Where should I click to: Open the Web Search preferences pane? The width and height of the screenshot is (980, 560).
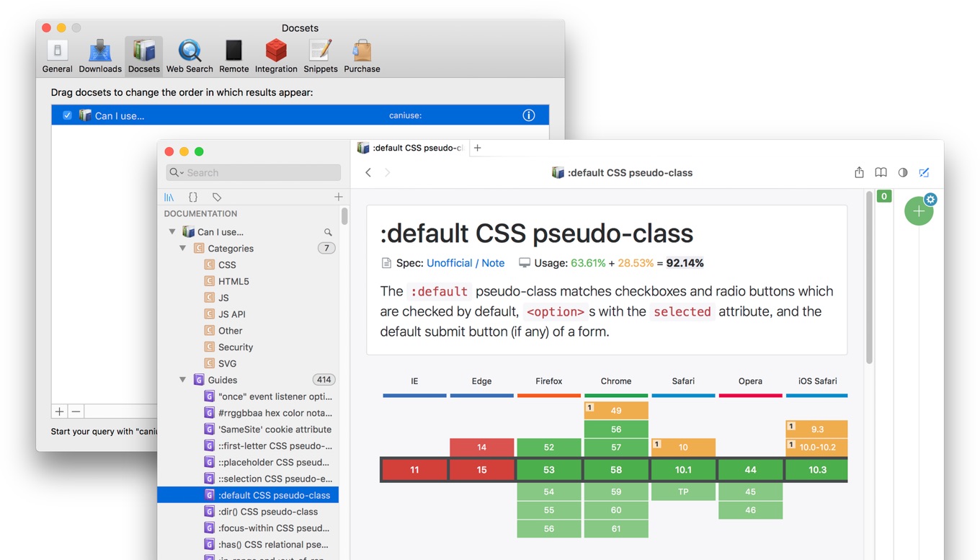coord(190,56)
